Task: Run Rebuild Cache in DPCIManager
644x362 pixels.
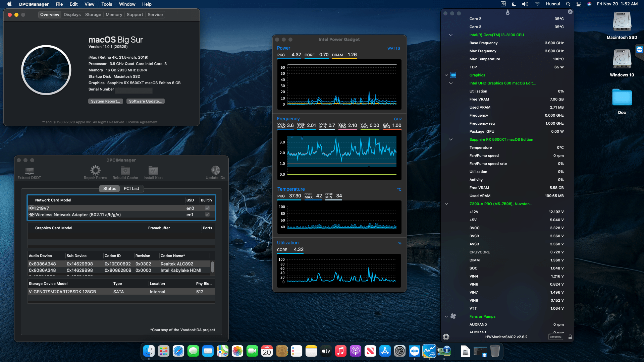Action: pyautogui.click(x=125, y=171)
